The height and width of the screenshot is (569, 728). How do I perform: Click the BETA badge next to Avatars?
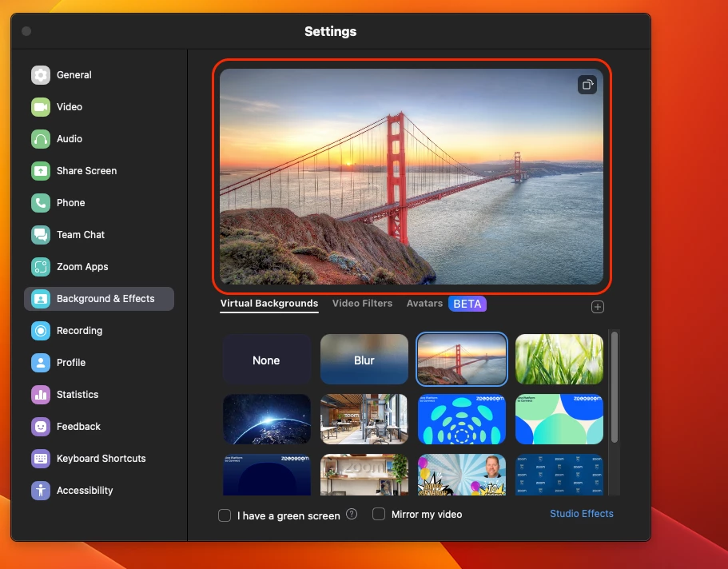pos(467,304)
